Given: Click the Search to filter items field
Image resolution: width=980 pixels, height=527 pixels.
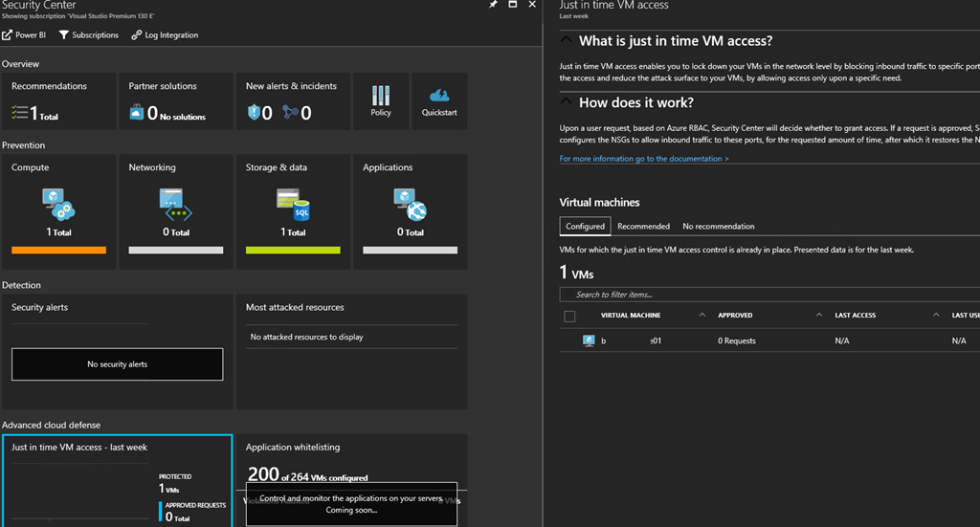Looking at the screenshot, I should (x=766, y=295).
